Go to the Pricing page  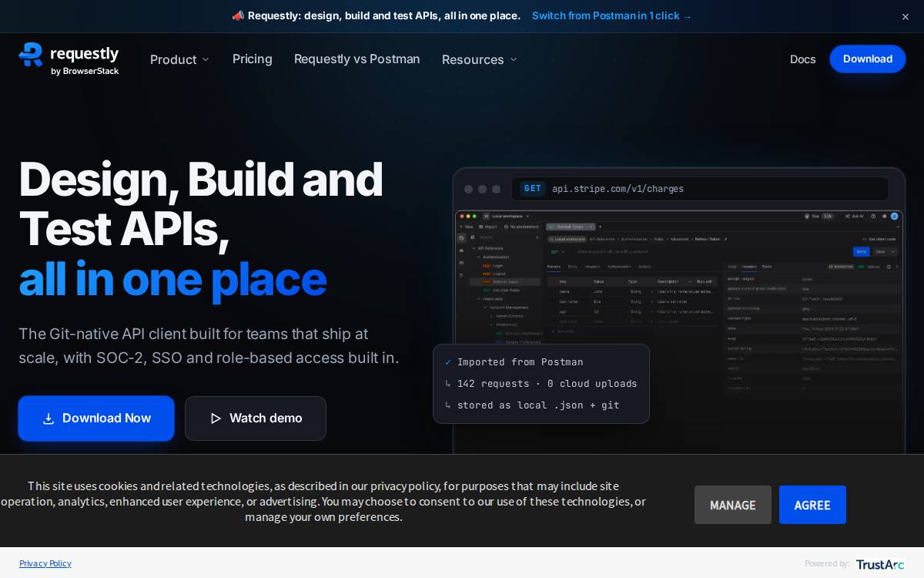pos(253,59)
